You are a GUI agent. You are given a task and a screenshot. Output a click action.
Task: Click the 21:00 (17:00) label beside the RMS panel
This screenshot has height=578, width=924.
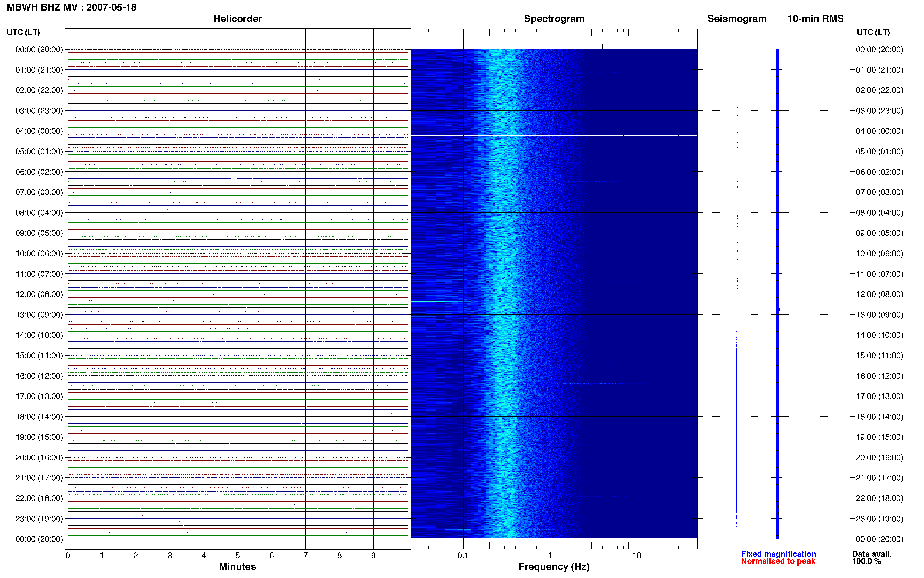[x=879, y=478]
